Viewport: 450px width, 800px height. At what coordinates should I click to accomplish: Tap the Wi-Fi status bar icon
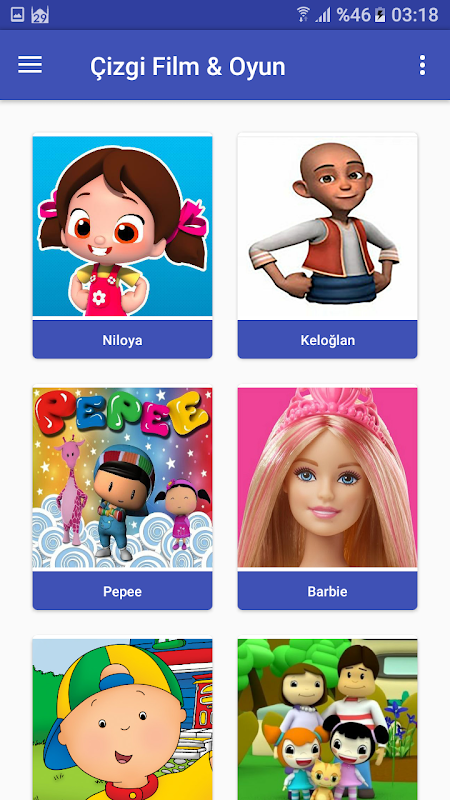304,14
